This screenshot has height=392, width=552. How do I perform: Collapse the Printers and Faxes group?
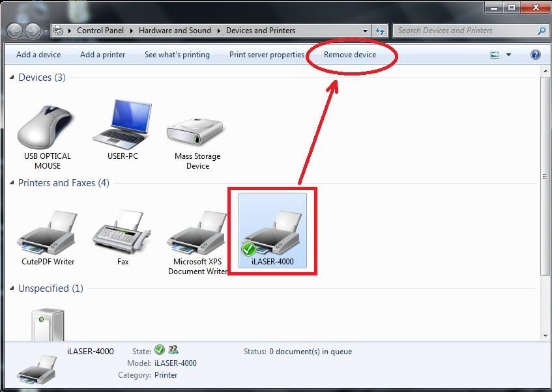12,183
